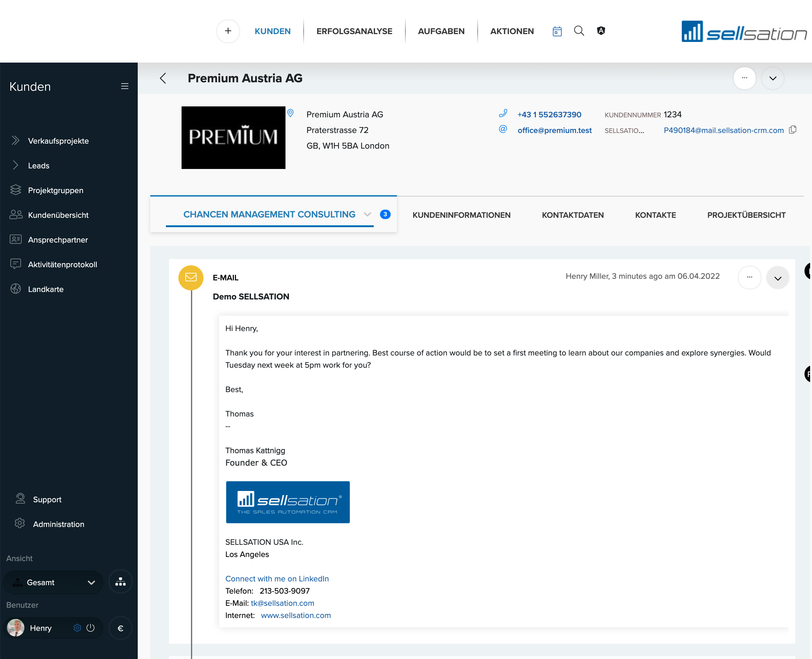Select KUNDENINFORMATIONEN tab
This screenshot has width=812, height=659.
tap(461, 215)
